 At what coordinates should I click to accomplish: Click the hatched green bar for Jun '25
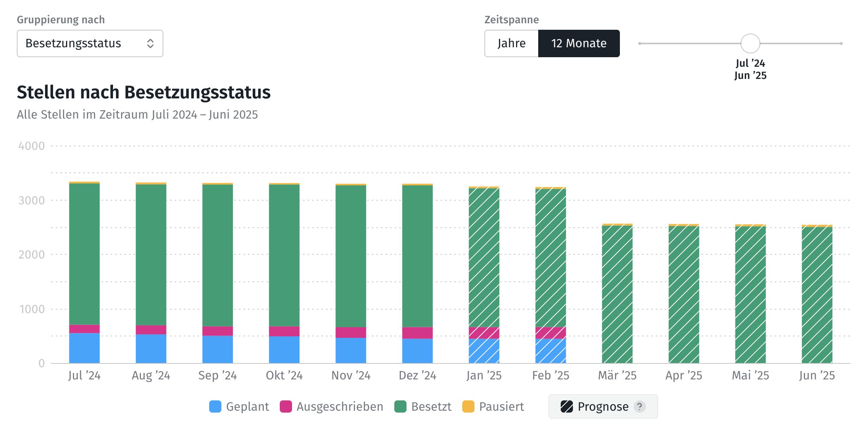tap(817, 294)
